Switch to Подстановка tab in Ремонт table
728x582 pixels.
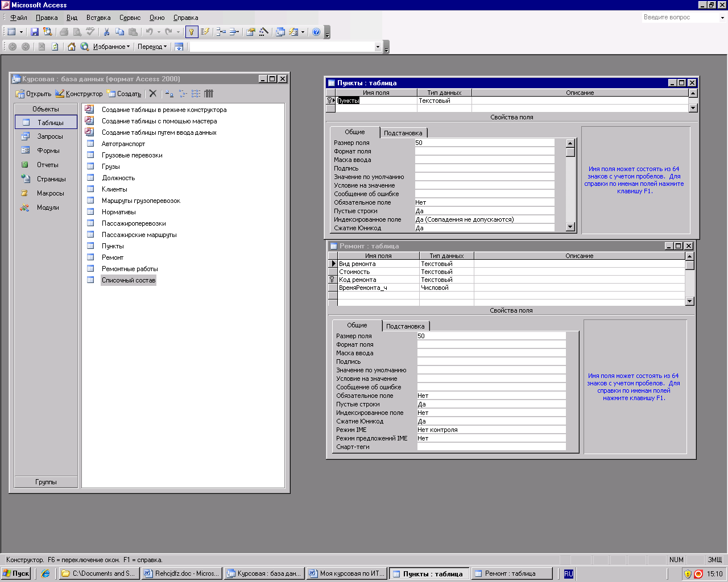tap(405, 326)
